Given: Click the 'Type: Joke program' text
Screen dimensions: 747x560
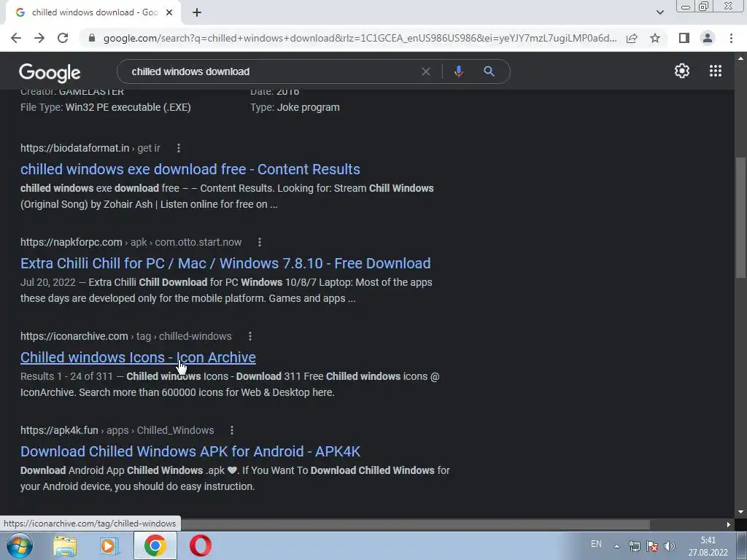Looking at the screenshot, I should coord(295,107).
